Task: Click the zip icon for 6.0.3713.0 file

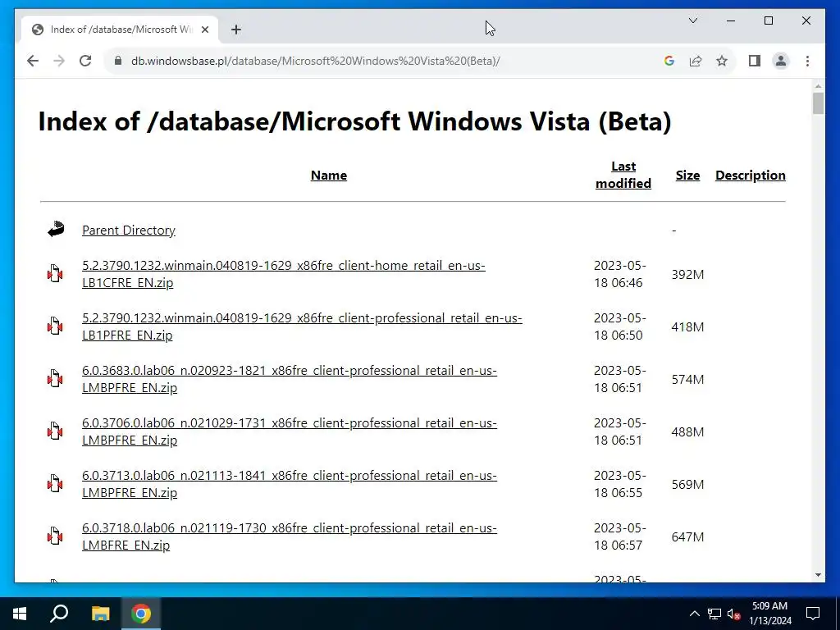Action: (55, 484)
